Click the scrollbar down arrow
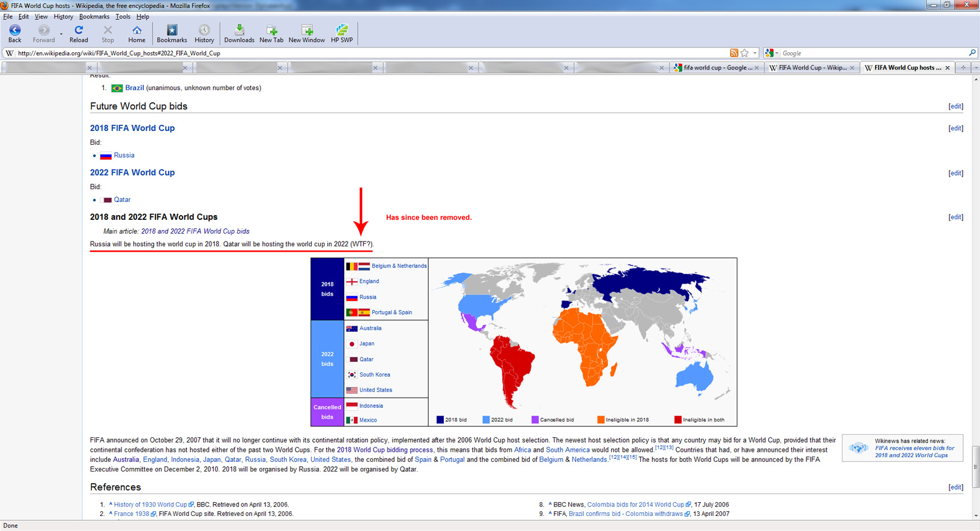The width and height of the screenshot is (980, 531). coord(975,515)
